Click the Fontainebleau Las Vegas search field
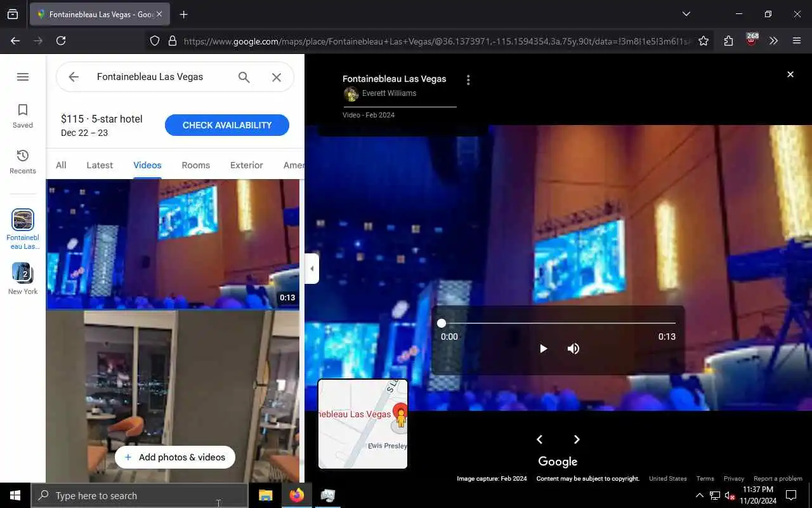The width and height of the screenshot is (812, 508). click(159, 77)
